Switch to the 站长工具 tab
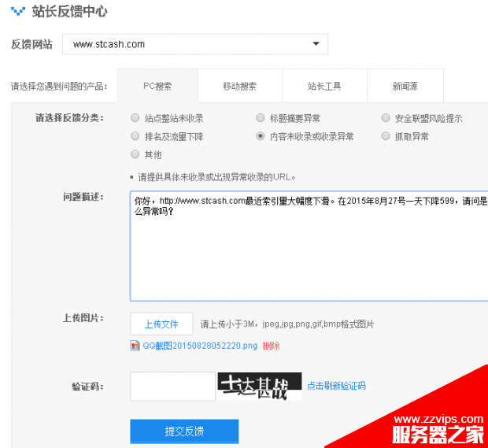 (324, 86)
